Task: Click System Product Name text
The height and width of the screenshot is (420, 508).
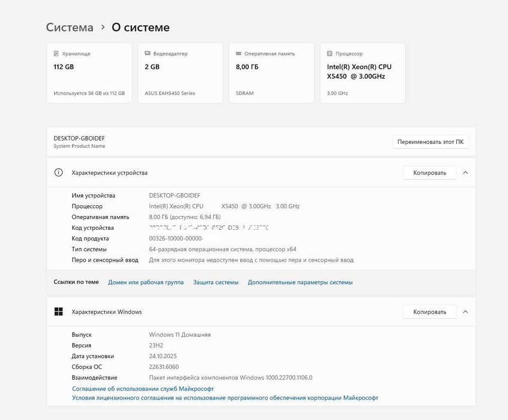Action: coord(79,146)
